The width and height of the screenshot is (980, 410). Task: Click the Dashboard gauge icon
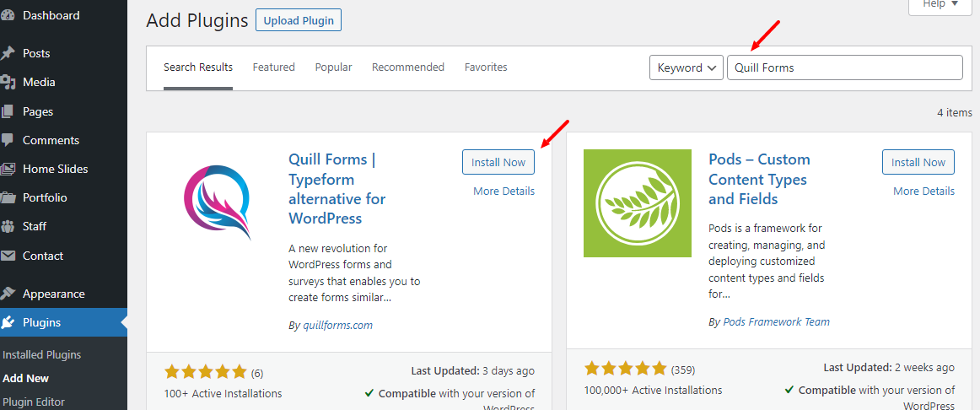[x=8, y=16]
